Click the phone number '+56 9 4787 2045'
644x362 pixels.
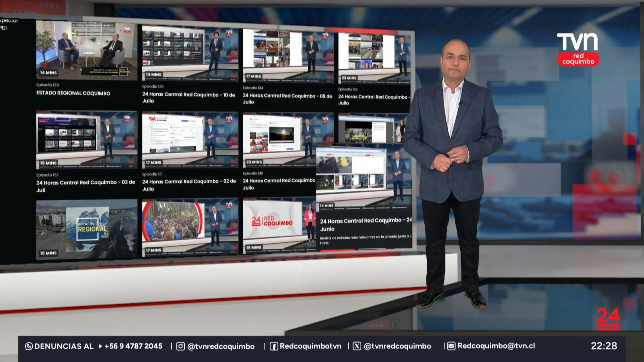[133, 346]
